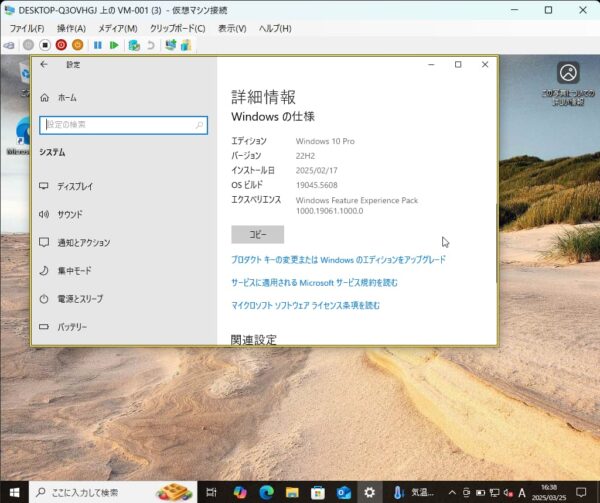This screenshot has width=600, height=503.
Task: Open the 操作(A) menu
Action: 71,29
